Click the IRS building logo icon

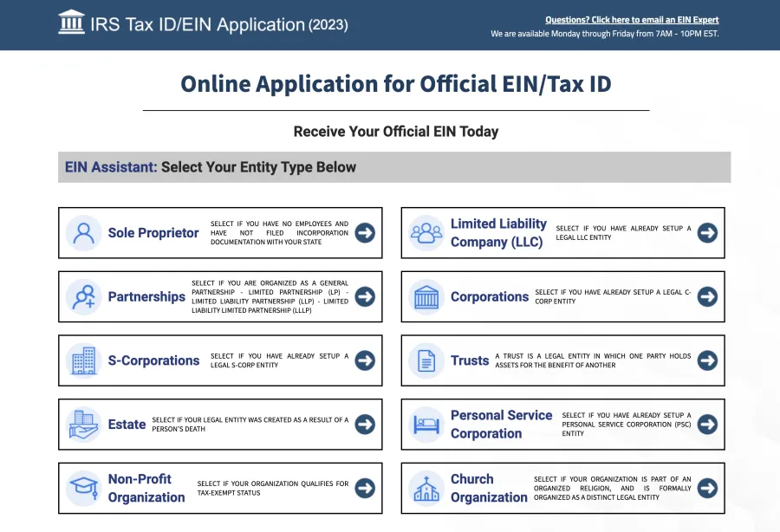[x=72, y=23]
